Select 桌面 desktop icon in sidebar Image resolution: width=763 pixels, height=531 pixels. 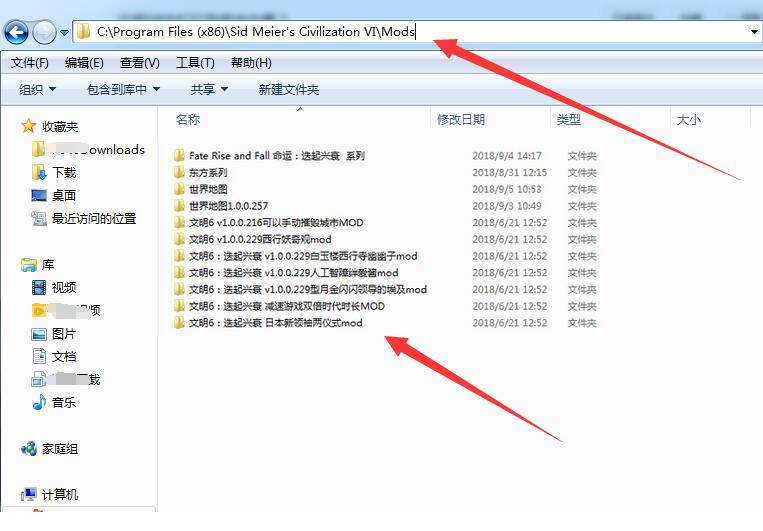(x=63, y=195)
